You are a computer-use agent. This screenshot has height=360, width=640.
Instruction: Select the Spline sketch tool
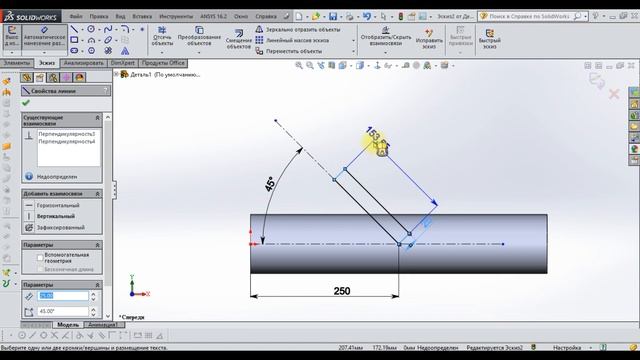[108, 29]
